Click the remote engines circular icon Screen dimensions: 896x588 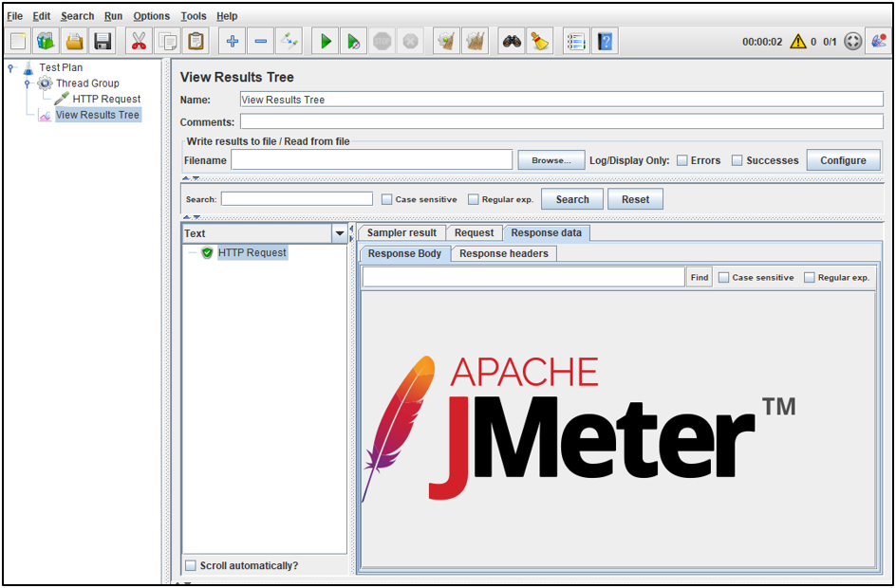click(x=852, y=42)
